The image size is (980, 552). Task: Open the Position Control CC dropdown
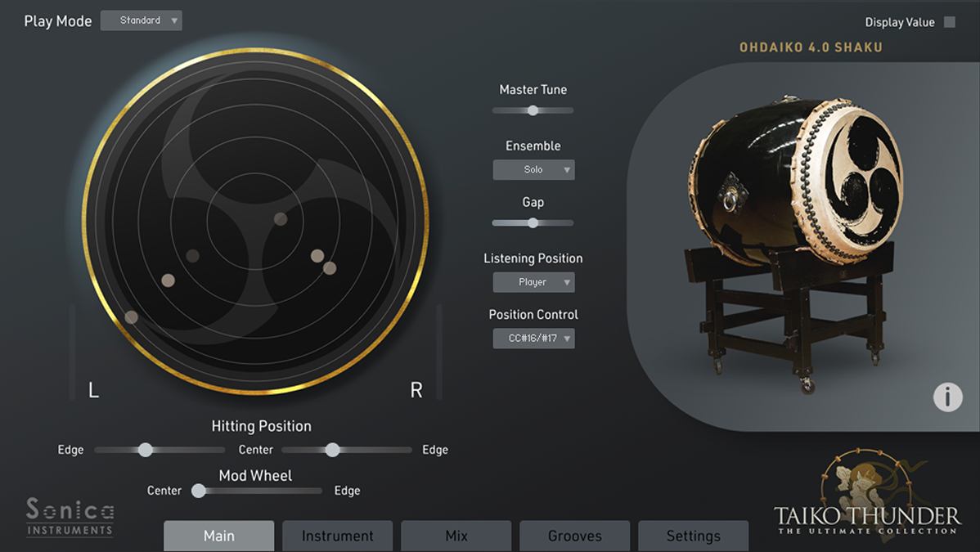[x=533, y=338]
